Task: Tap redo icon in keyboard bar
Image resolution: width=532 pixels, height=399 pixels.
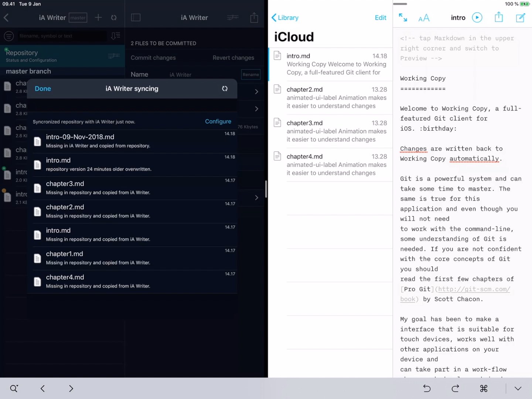Action: [455, 388]
